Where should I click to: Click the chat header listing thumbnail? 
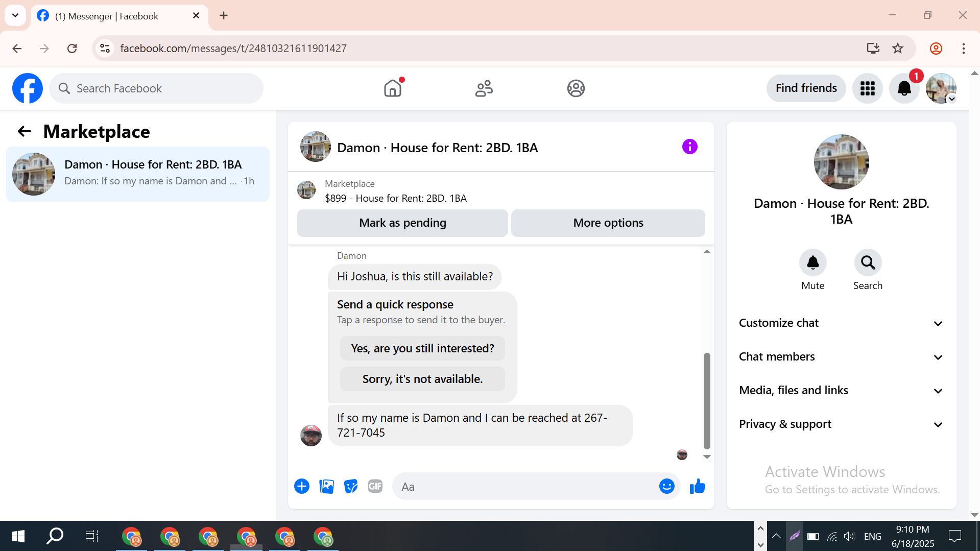(x=315, y=147)
